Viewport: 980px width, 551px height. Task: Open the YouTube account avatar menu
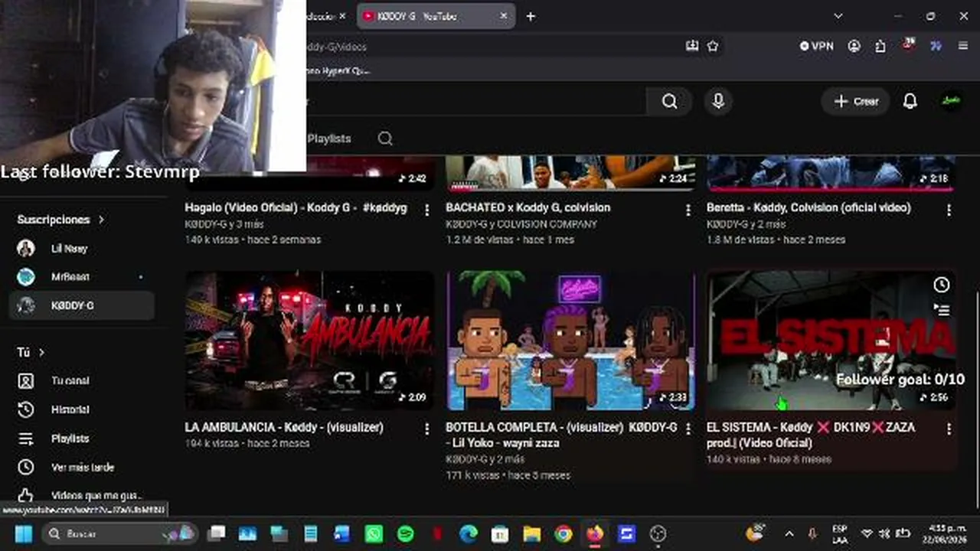[x=951, y=101]
